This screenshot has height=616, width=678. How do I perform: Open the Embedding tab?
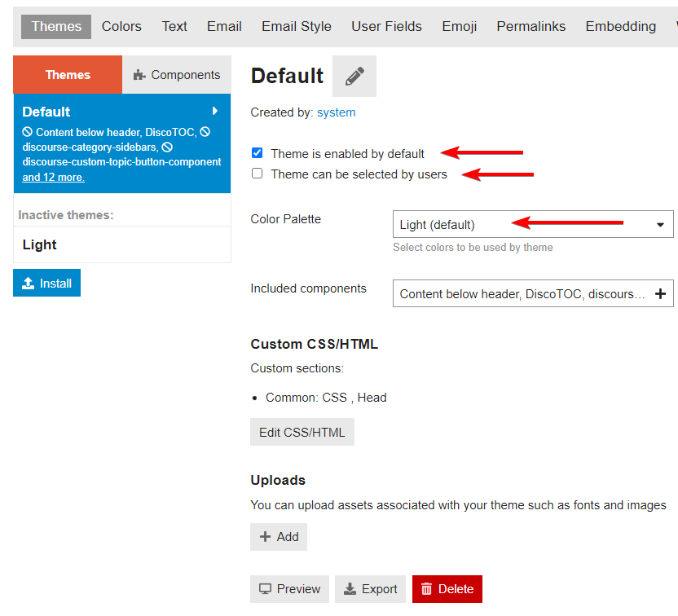coord(620,26)
